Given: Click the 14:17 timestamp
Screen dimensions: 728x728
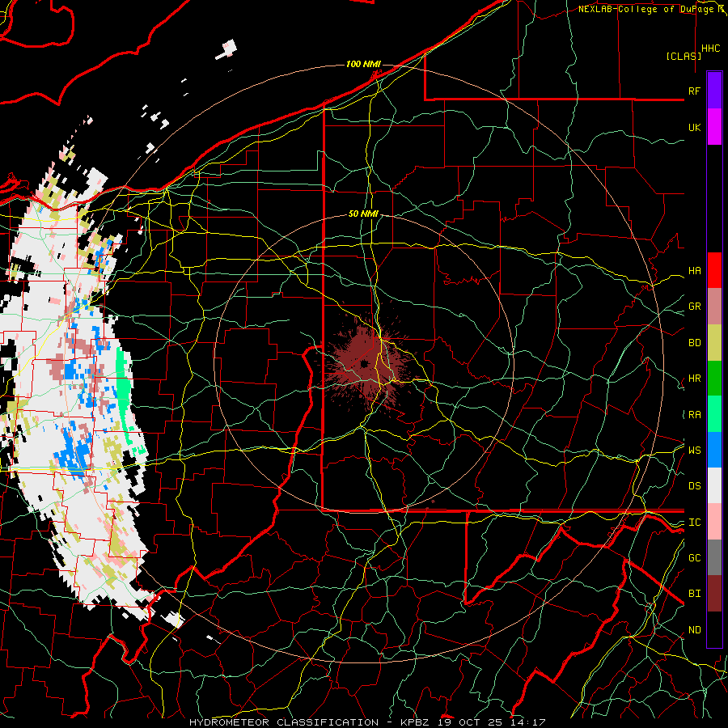Looking at the screenshot, I should 528,722.
